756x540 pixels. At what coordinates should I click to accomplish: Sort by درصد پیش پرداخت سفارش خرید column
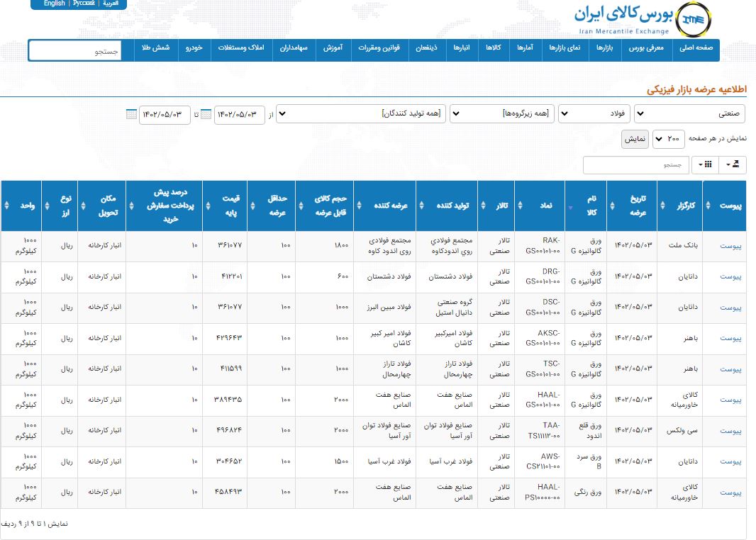click(x=165, y=206)
